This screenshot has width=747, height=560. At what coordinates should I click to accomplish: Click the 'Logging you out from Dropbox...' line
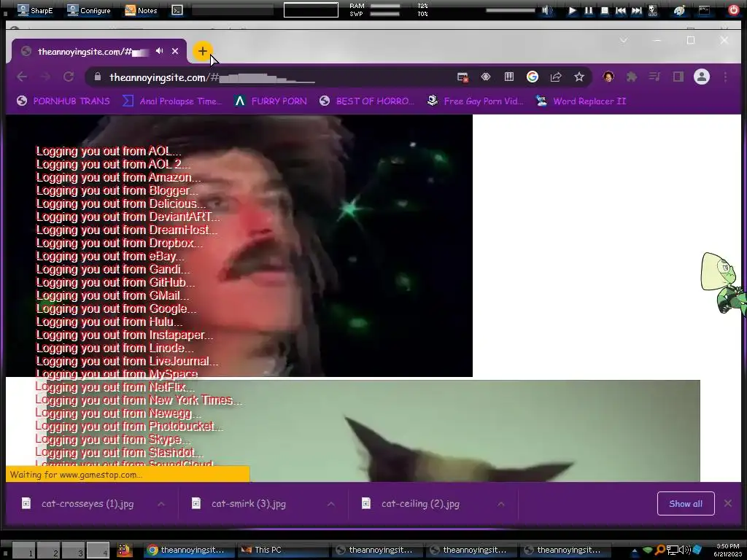tap(120, 243)
